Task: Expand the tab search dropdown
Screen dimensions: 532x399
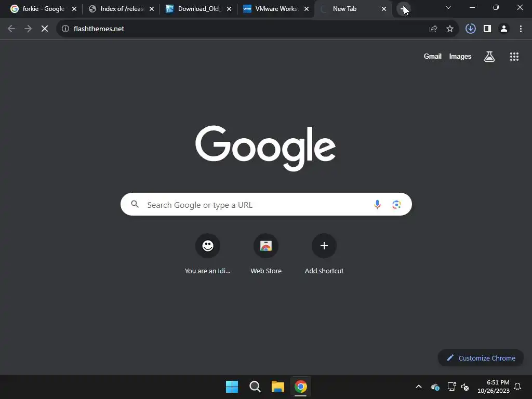Action: (x=448, y=7)
